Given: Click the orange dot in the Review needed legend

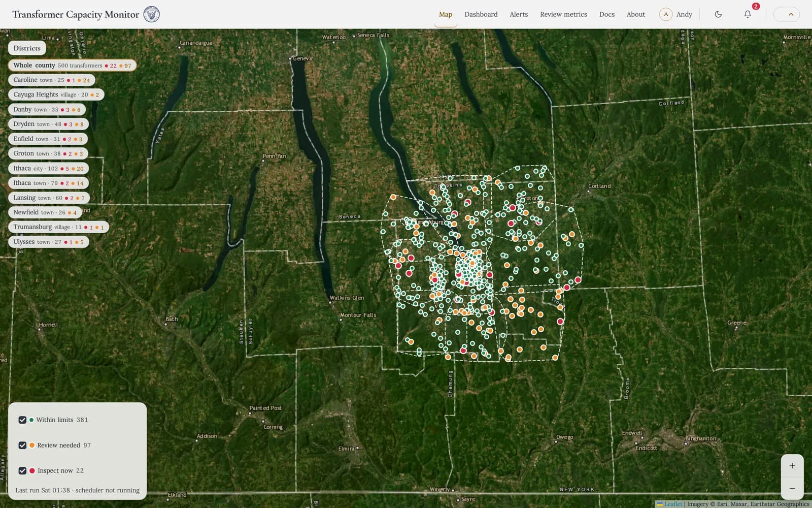Looking at the screenshot, I should [32, 446].
